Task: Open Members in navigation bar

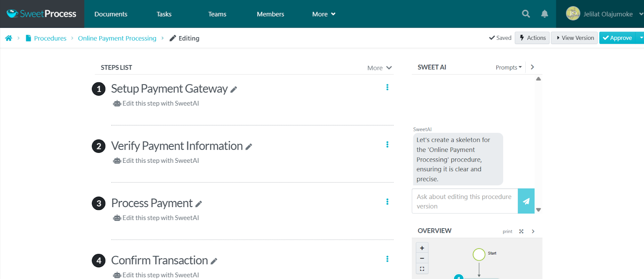Action: 270,14
